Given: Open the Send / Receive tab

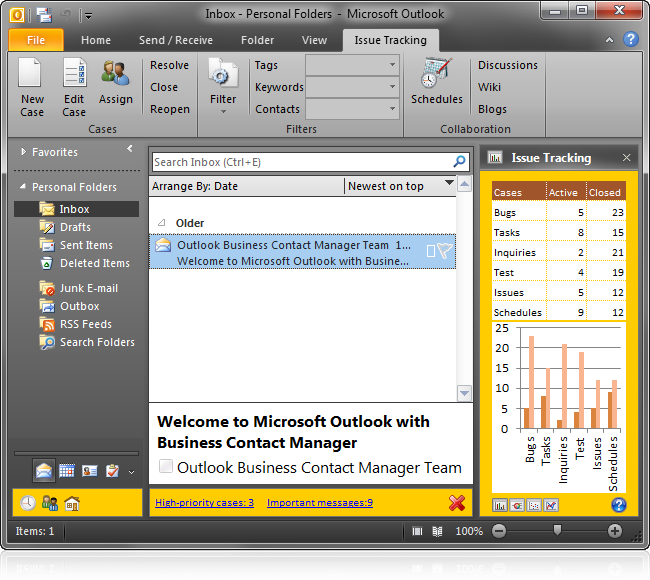Looking at the screenshot, I should coord(176,40).
